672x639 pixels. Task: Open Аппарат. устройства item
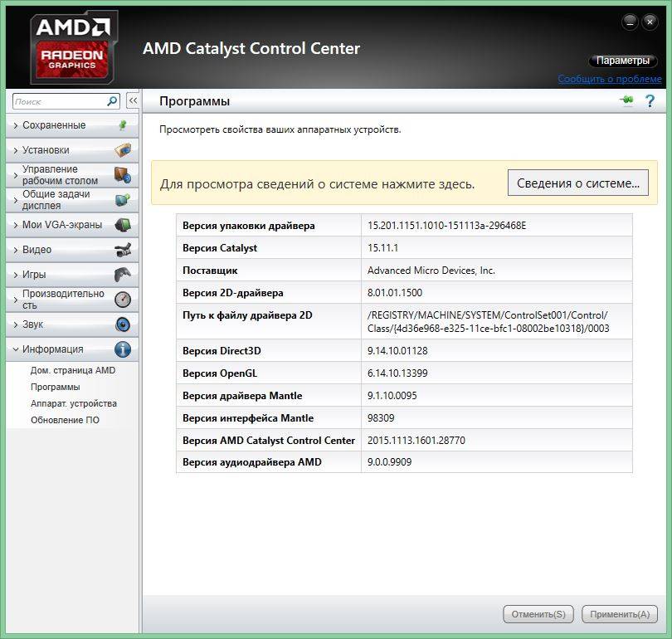(74, 403)
